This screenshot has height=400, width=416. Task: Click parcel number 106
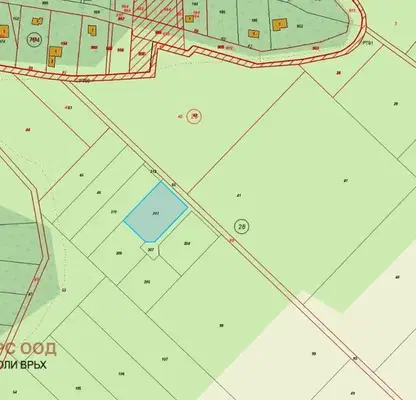[x=122, y=374]
